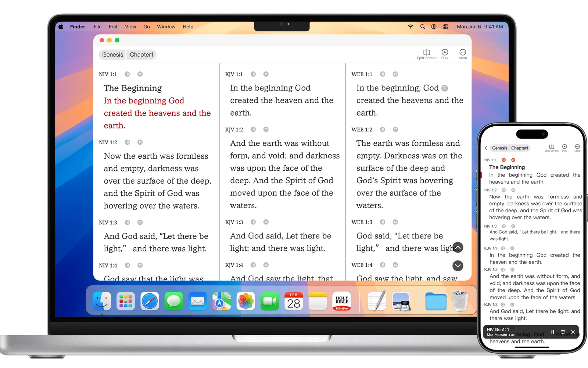Image resolution: width=588 pixels, height=368 pixels.
Task: Click 'NIV Gen1: 1' title in iPhone player
Action: (498, 330)
